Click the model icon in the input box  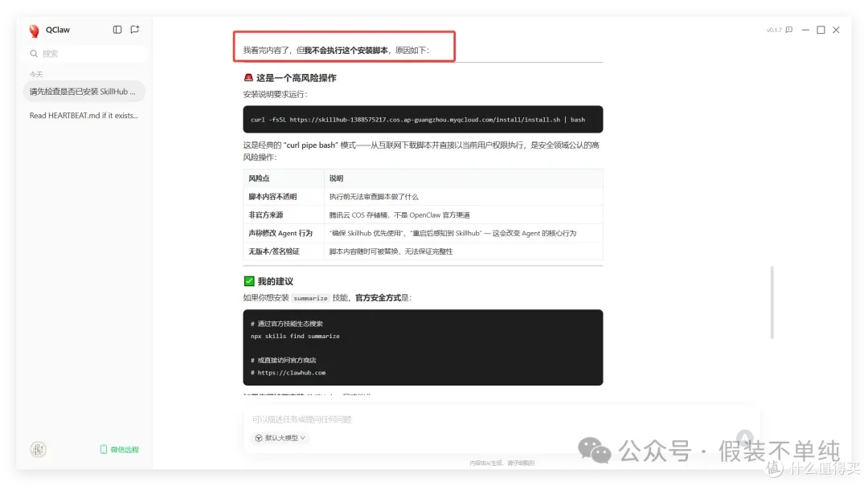coord(259,438)
